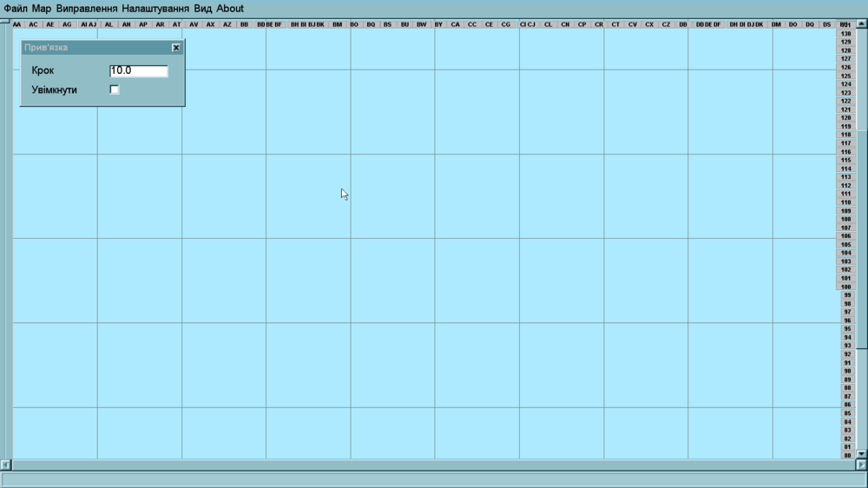Image resolution: width=868 pixels, height=488 pixels.
Task: Click the Крок step input field
Action: coord(138,70)
